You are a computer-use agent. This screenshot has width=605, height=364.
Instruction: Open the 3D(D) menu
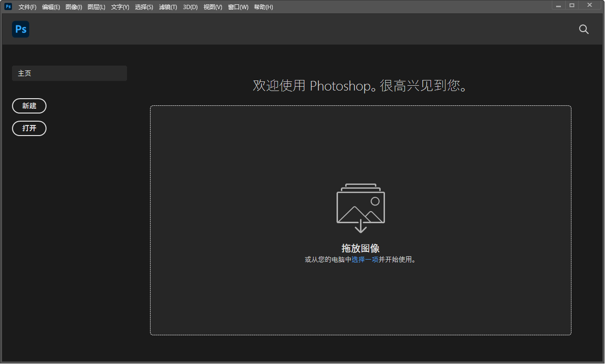coord(189,7)
